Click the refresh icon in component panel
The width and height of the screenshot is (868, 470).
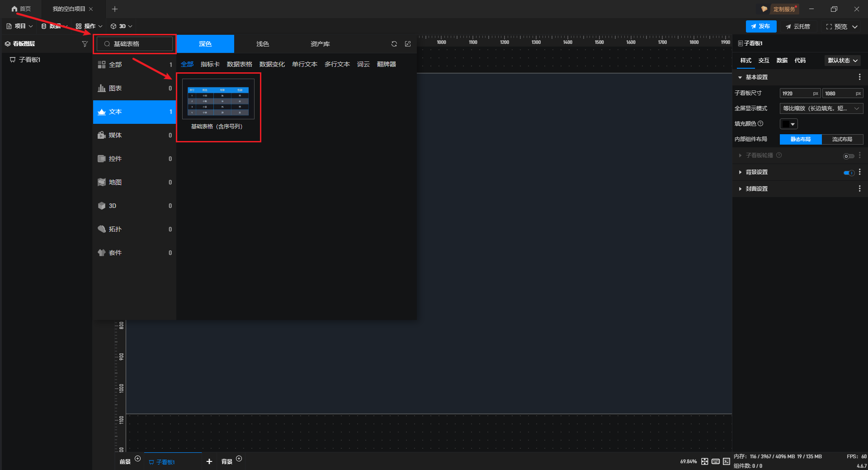pyautogui.click(x=394, y=44)
